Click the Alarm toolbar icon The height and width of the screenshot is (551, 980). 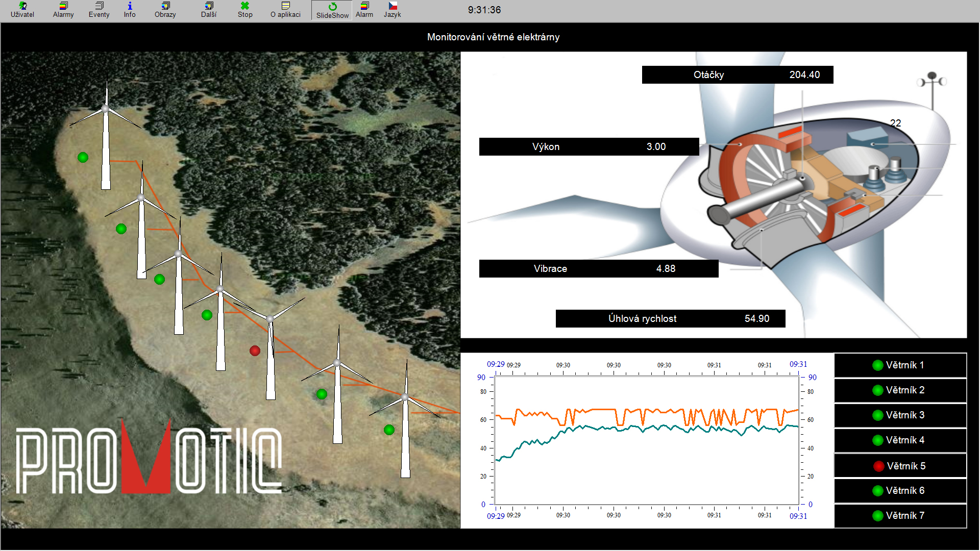click(x=364, y=10)
